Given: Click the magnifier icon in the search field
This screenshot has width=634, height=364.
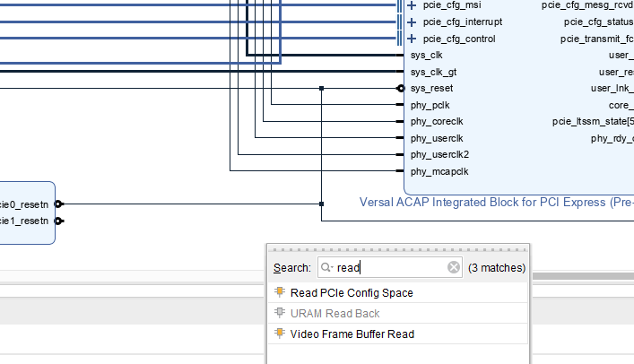Looking at the screenshot, I should coord(327,267).
